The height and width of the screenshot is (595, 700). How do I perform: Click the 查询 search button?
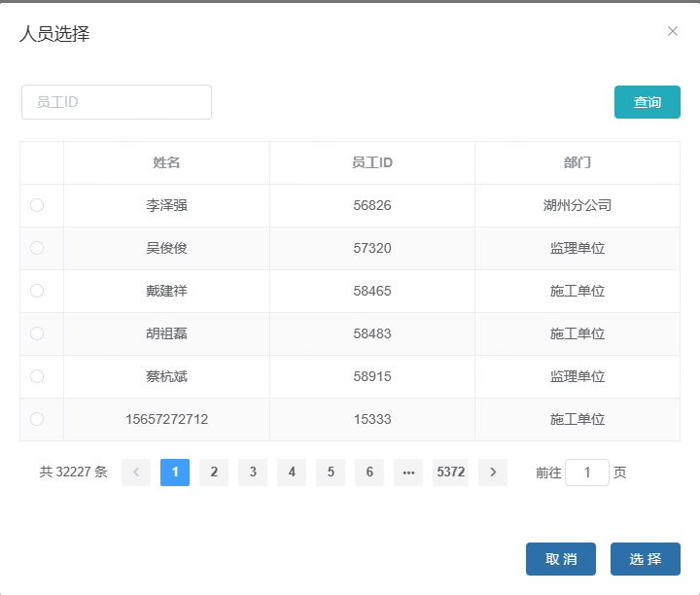pyautogui.click(x=647, y=102)
